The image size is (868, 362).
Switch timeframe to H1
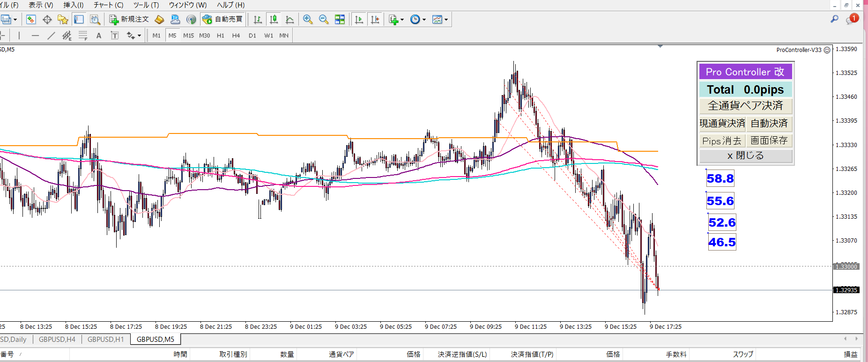tap(221, 36)
